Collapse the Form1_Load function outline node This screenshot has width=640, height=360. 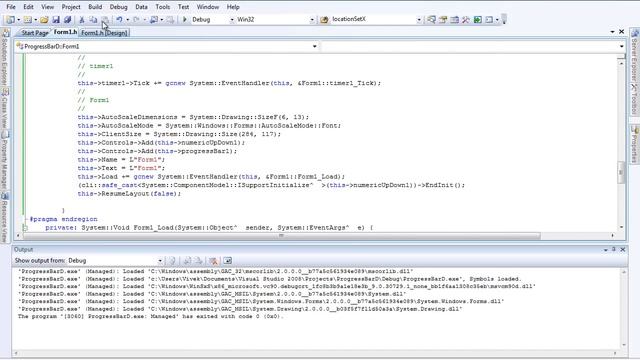point(25,228)
